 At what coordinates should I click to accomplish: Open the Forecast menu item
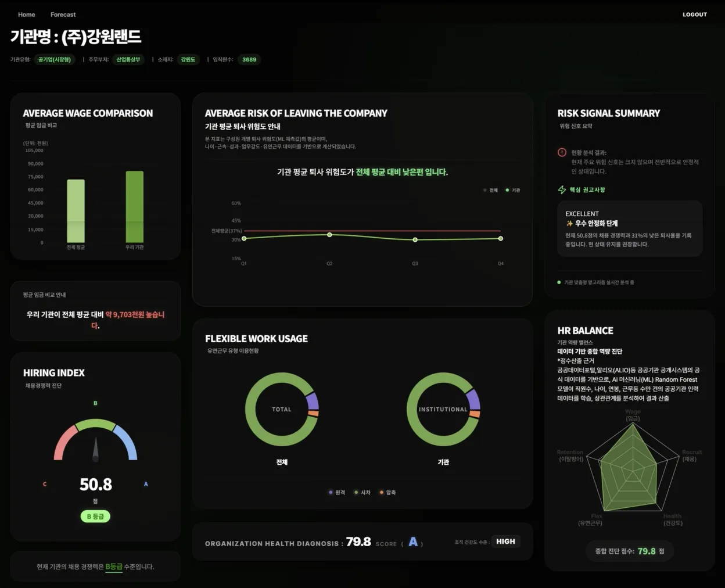63,15
